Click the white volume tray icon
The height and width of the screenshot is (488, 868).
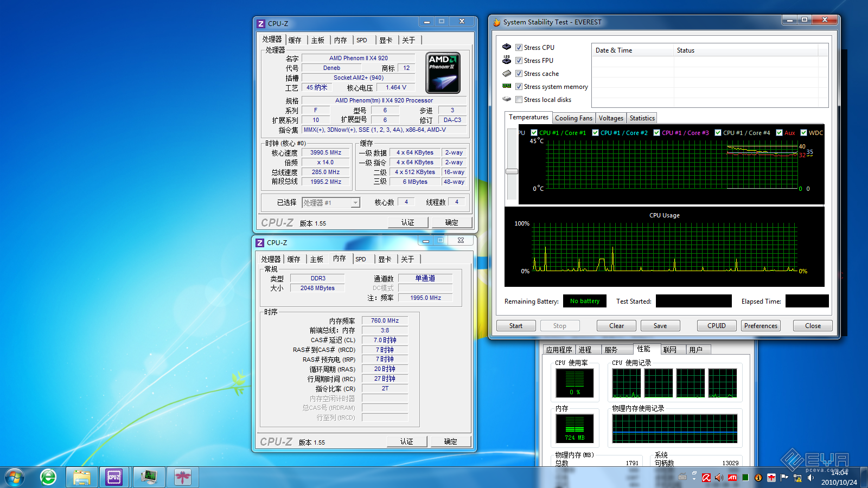(x=810, y=478)
